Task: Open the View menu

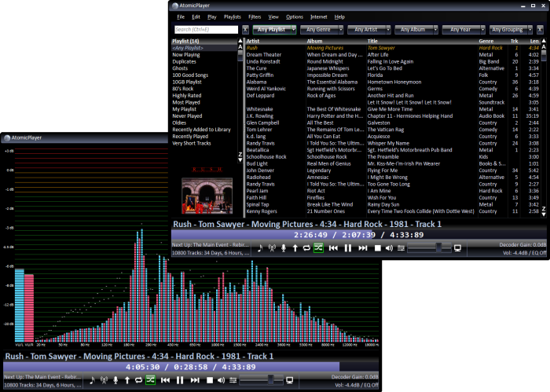Action: pos(273,16)
